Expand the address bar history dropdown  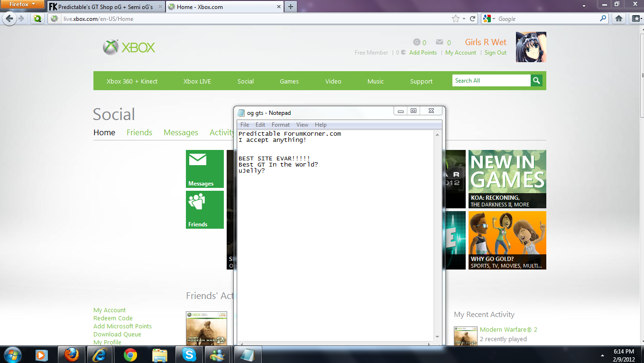[x=464, y=19]
